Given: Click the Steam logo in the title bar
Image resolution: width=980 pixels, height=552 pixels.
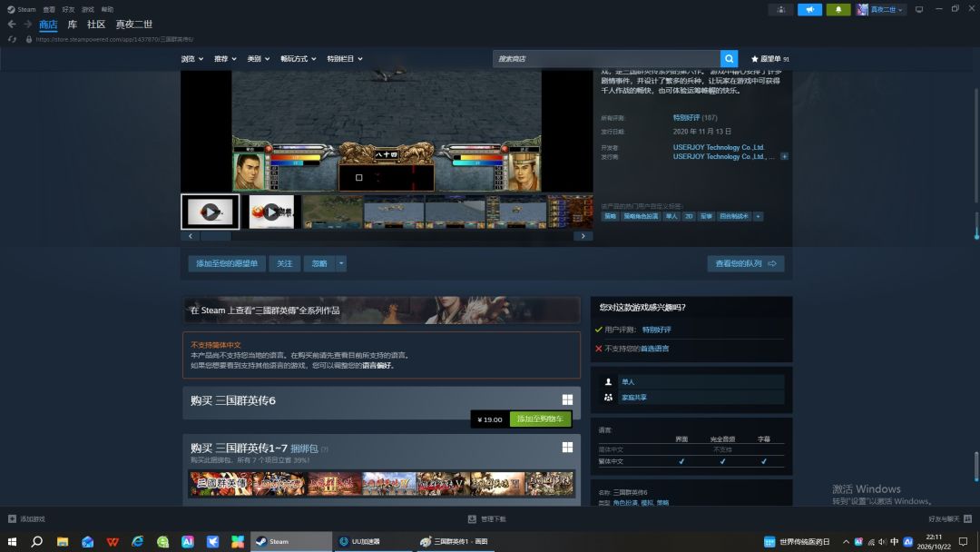Looking at the screenshot, I should [11, 9].
